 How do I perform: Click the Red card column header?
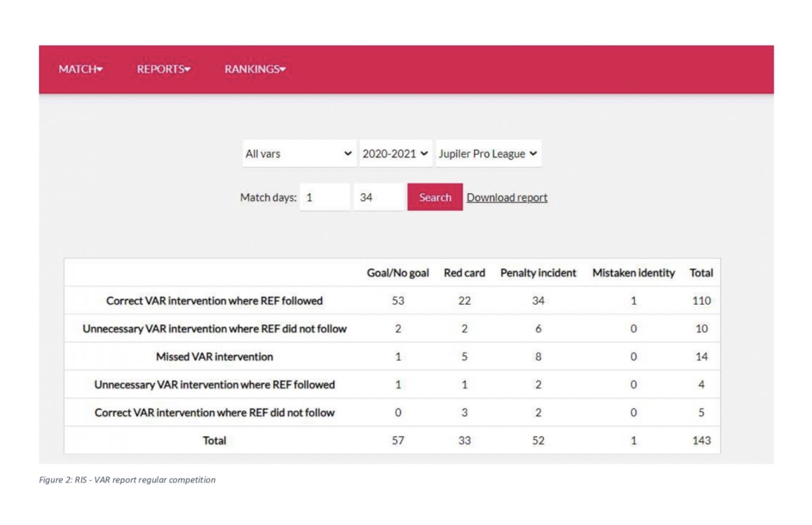tap(464, 273)
